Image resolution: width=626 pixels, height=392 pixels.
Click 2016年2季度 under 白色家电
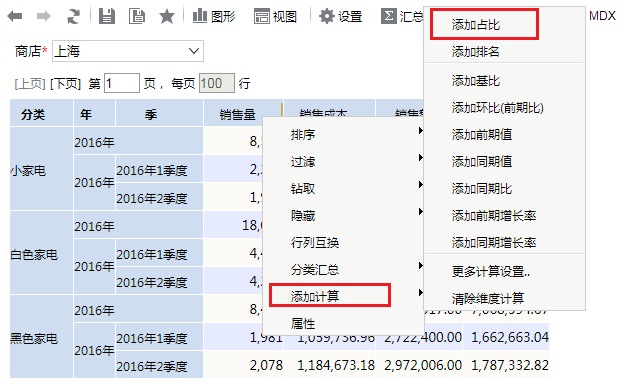pos(159,281)
